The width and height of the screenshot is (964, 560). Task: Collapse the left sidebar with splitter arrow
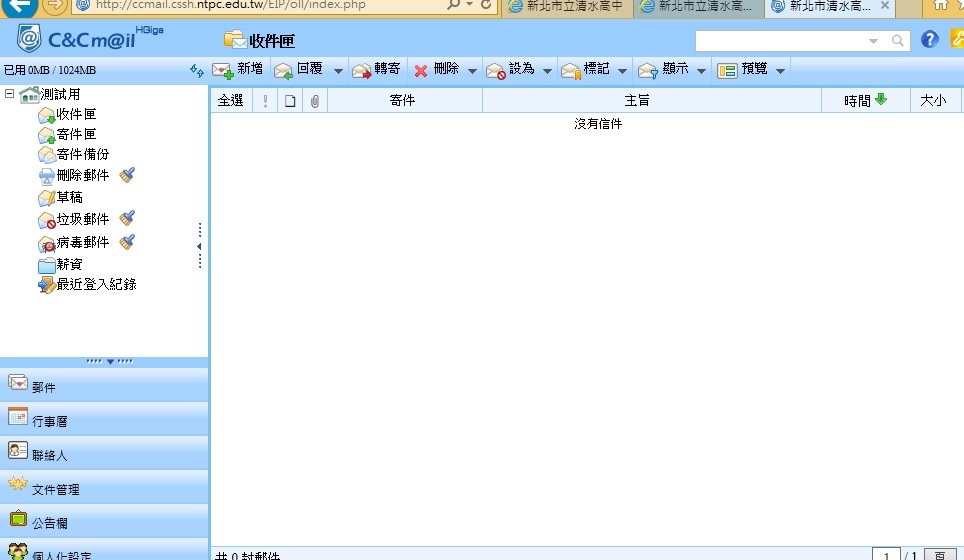point(199,246)
